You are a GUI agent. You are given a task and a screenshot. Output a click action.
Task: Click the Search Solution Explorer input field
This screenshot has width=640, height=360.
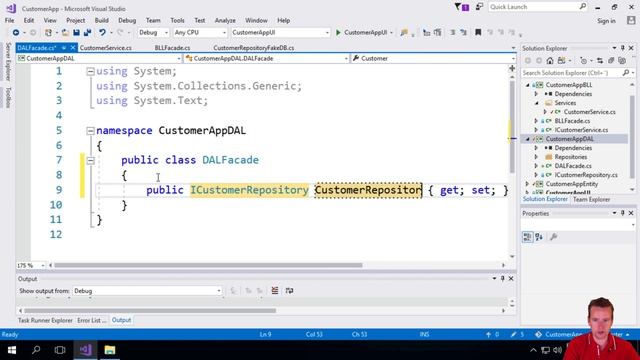[571, 73]
